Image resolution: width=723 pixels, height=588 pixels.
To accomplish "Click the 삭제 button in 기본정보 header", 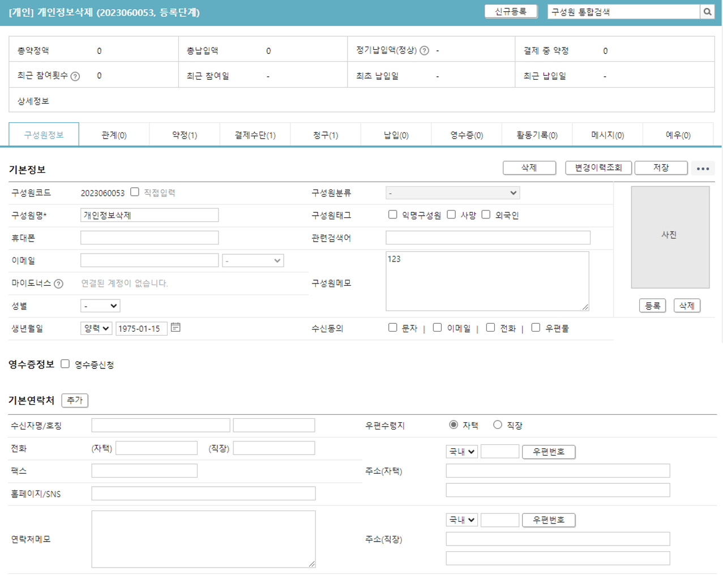I will [x=529, y=168].
